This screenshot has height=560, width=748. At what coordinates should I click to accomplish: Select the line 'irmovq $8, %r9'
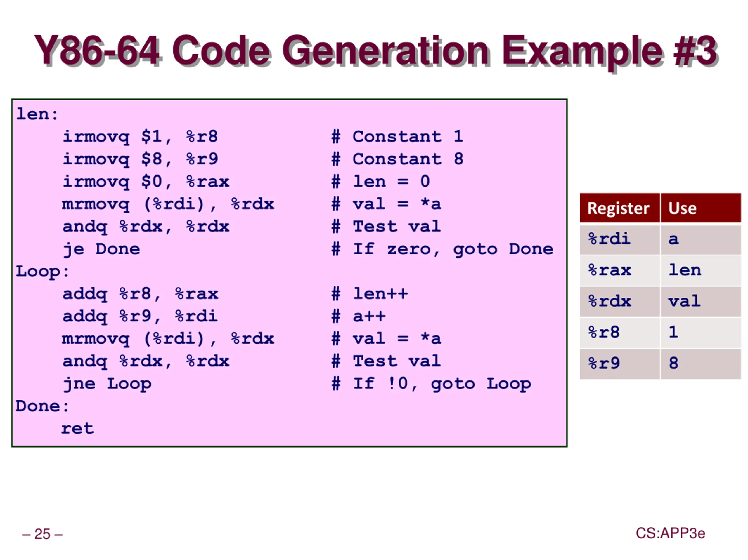pos(140,159)
